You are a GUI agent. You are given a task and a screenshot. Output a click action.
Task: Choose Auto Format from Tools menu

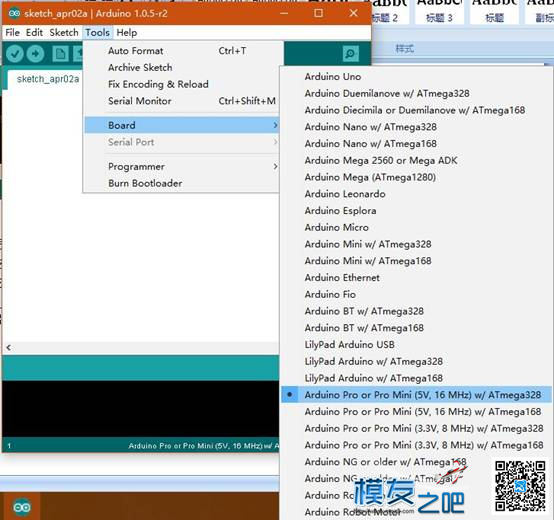pyautogui.click(x=183, y=51)
